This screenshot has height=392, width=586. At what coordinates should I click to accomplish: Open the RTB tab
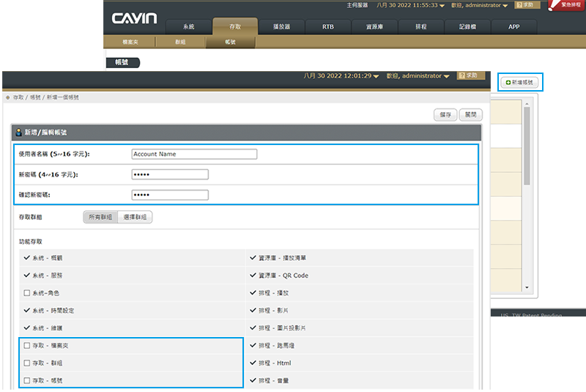click(327, 26)
